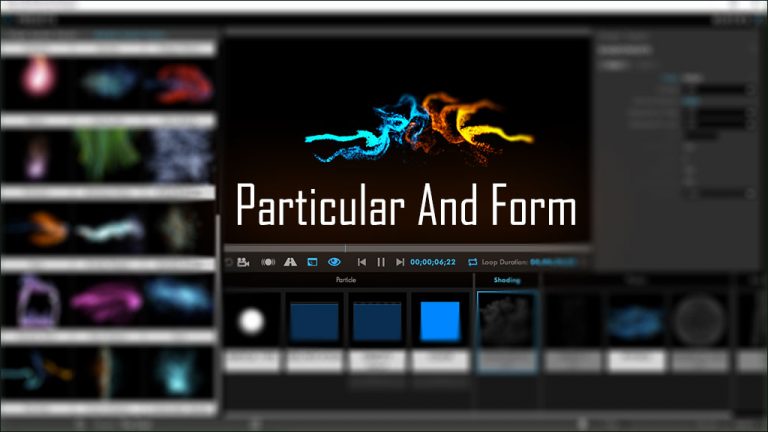This screenshot has width=768, height=432.
Task: Click the Loop Duration value field
Action: [x=552, y=262]
